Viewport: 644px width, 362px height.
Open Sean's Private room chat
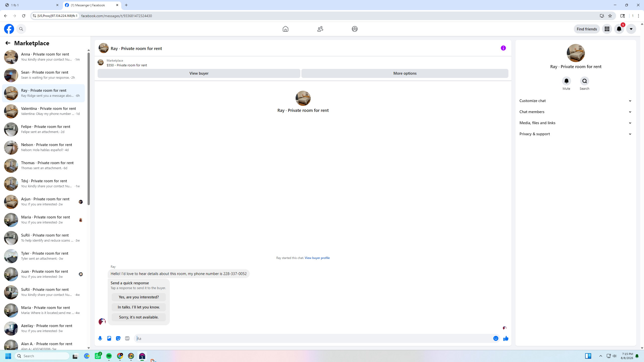43,75
